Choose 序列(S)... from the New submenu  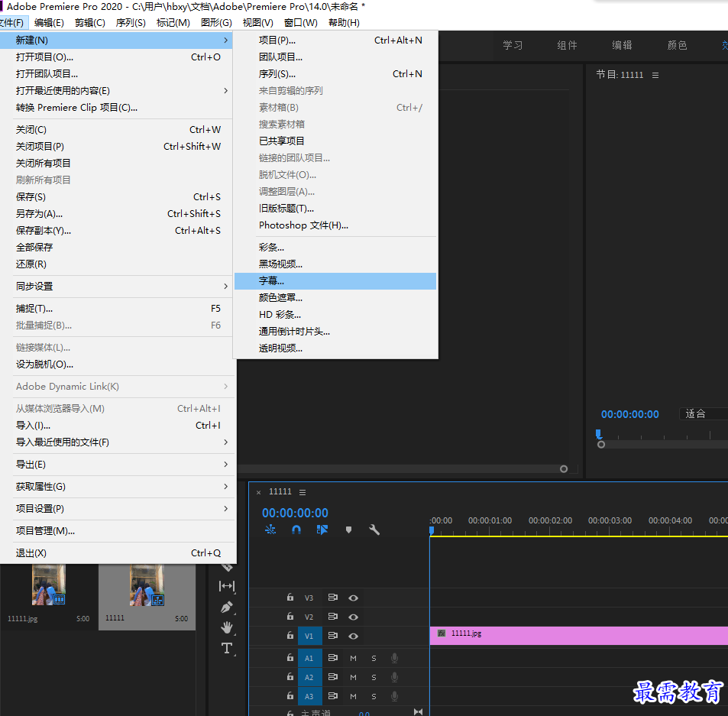click(335, 74)
